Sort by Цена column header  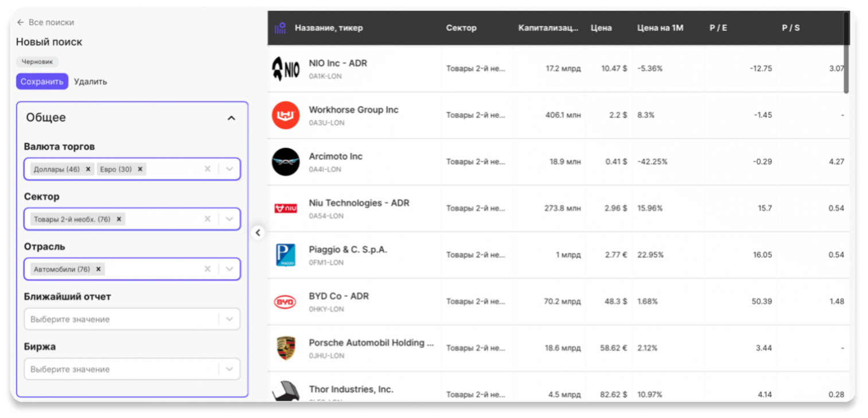pos(601,28)
